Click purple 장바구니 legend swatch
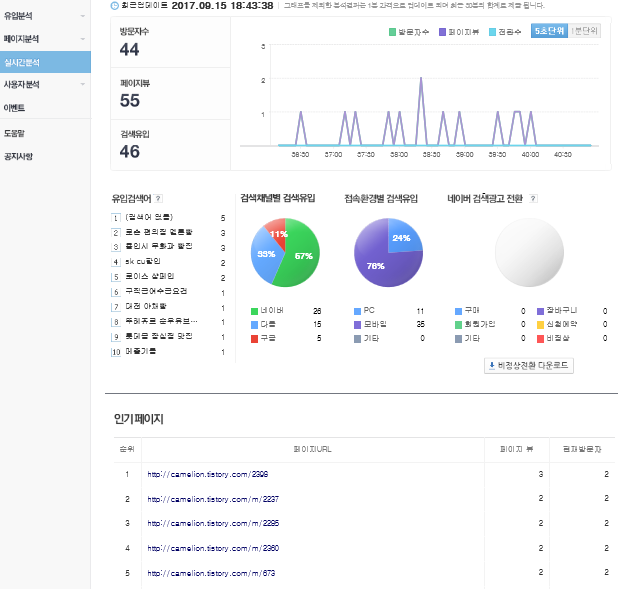The height and width of the screenshot is (589, 625). (x=540, y=311)
